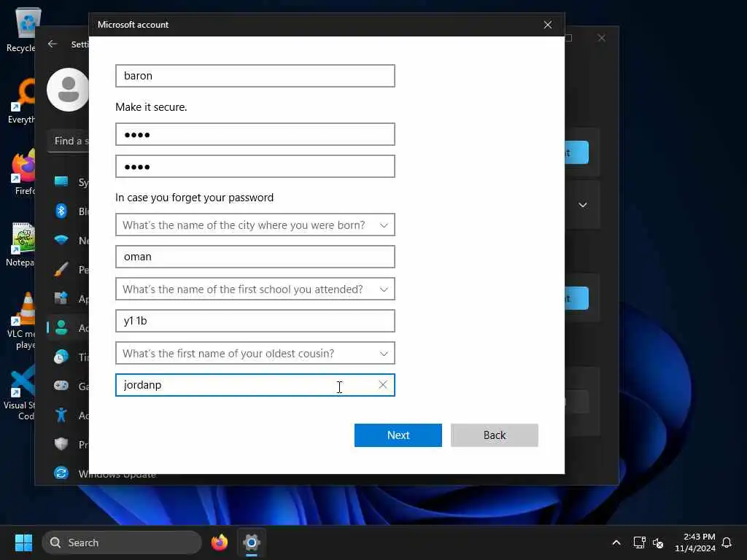Open Network settings via the Wi-Fi icon
Viewport: 747px width, 560px height.
click(x=61, y=240)
